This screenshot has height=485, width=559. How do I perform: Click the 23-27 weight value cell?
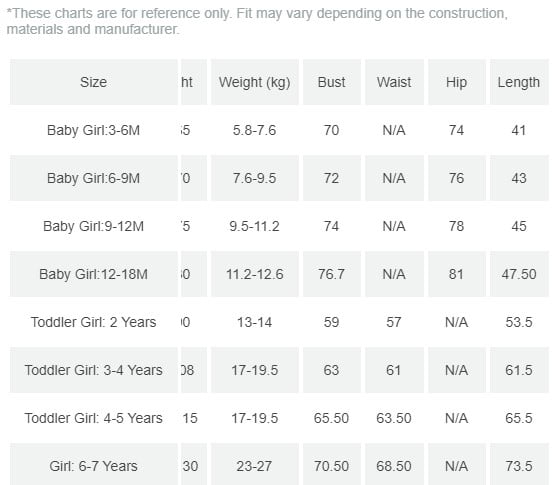coord(255,465)
